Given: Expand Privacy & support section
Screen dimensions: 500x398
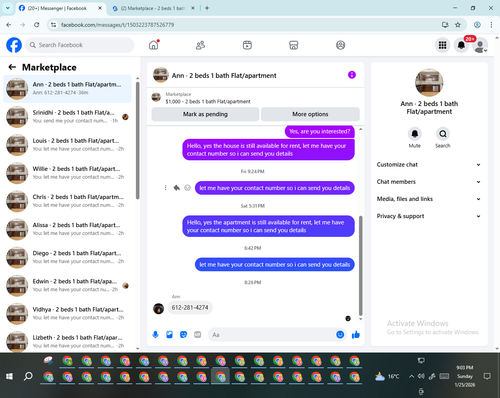Looking at the screenshot, I should (429, 216).
